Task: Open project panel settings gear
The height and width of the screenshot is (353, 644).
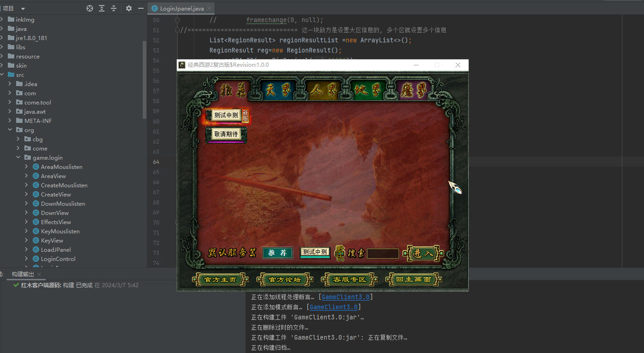Action: [x=129, y=8]
